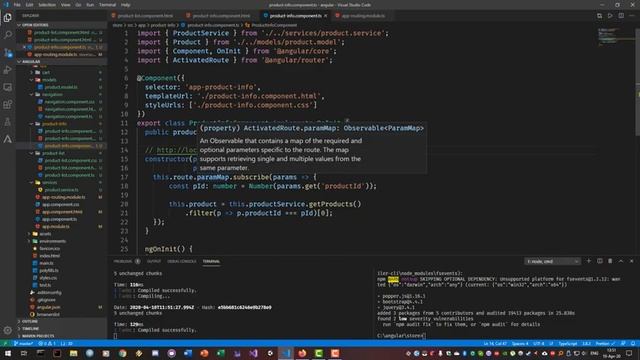
Task: Open the Extensions view
Action: (x=7, y=104)
